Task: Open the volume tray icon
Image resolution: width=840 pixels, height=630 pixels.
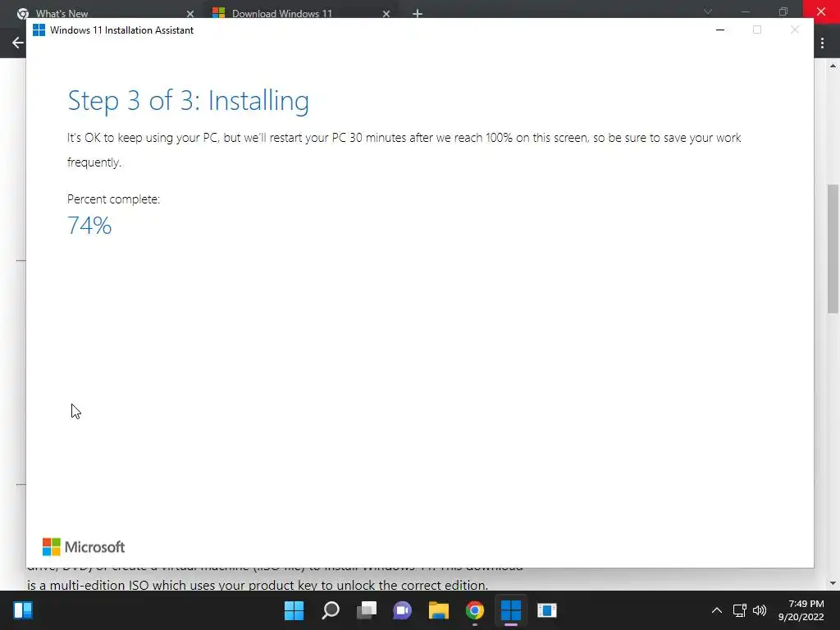Action: point(760,610)
